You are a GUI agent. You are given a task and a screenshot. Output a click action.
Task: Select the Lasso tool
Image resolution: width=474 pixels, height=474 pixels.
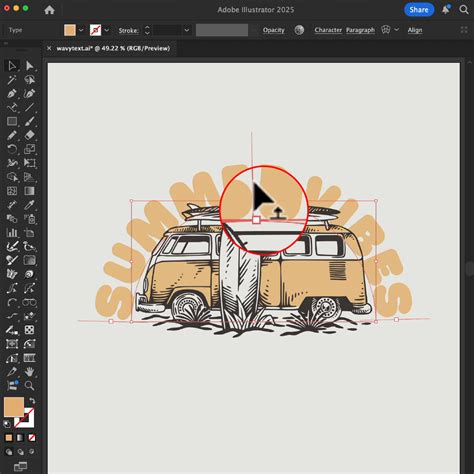click(x=29, y=80)
